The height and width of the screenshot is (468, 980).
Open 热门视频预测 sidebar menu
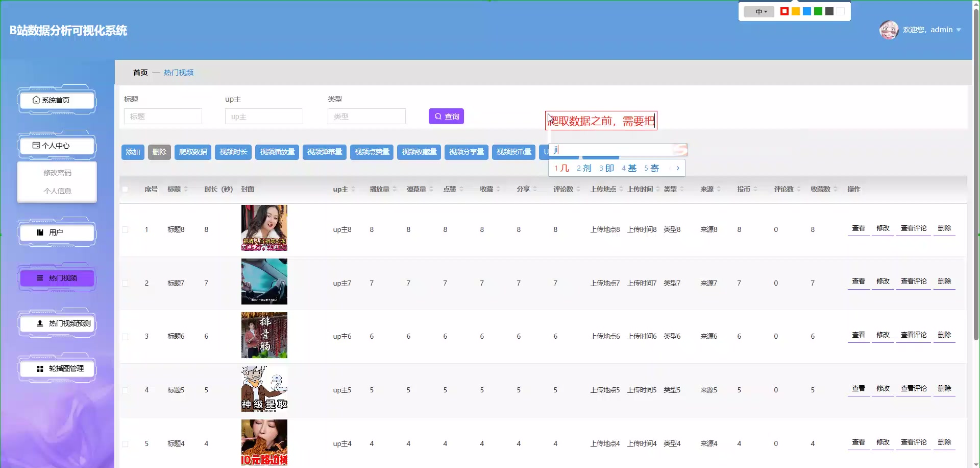(57, 323)
